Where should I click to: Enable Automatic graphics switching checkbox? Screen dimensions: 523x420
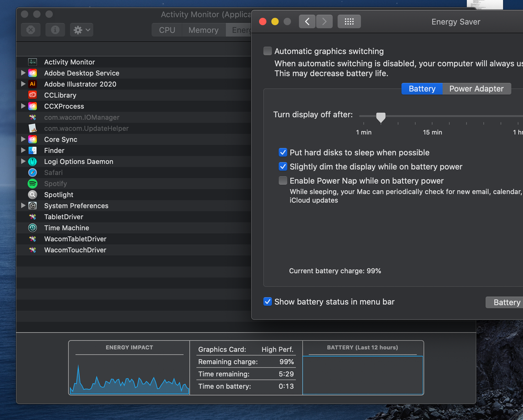268,51
